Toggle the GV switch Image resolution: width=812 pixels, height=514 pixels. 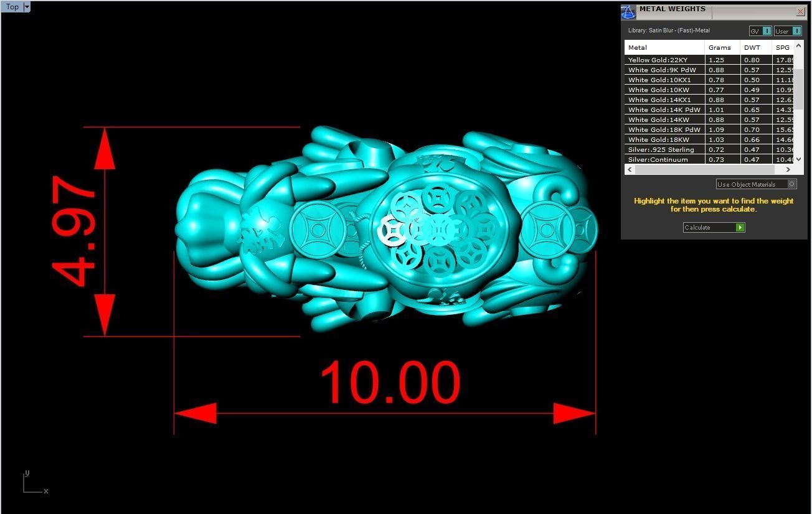point(760,31)
